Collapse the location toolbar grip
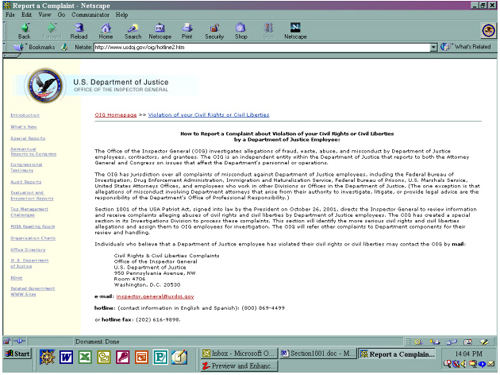500x375 pixels. point(5,47)
